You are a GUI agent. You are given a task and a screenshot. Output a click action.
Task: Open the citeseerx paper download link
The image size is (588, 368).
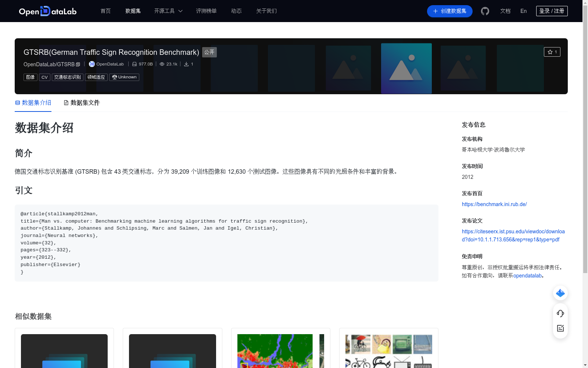(x=513, y=236)
